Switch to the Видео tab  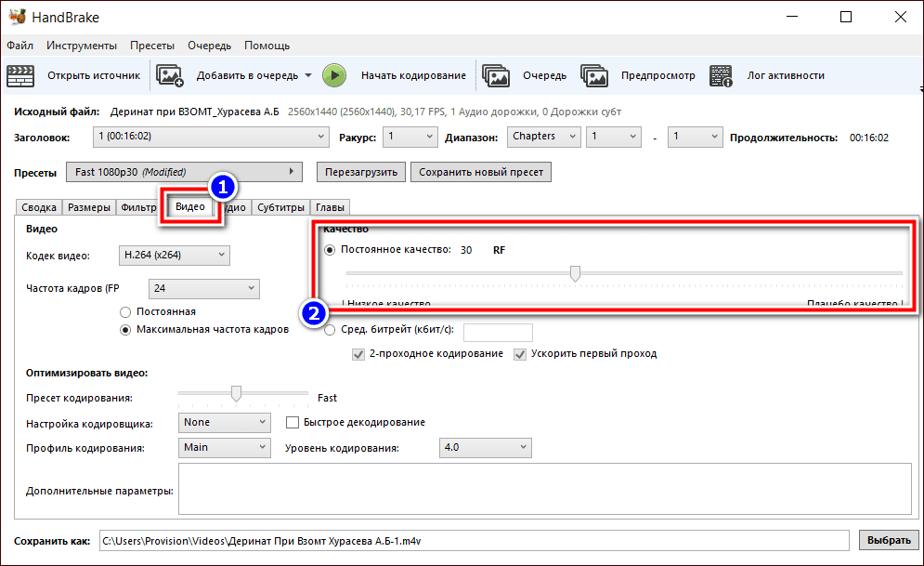coord(190,206)
